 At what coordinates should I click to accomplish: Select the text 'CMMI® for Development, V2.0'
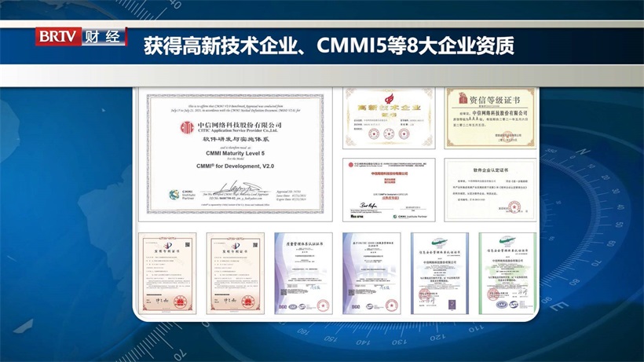click(x=236, y=166)
